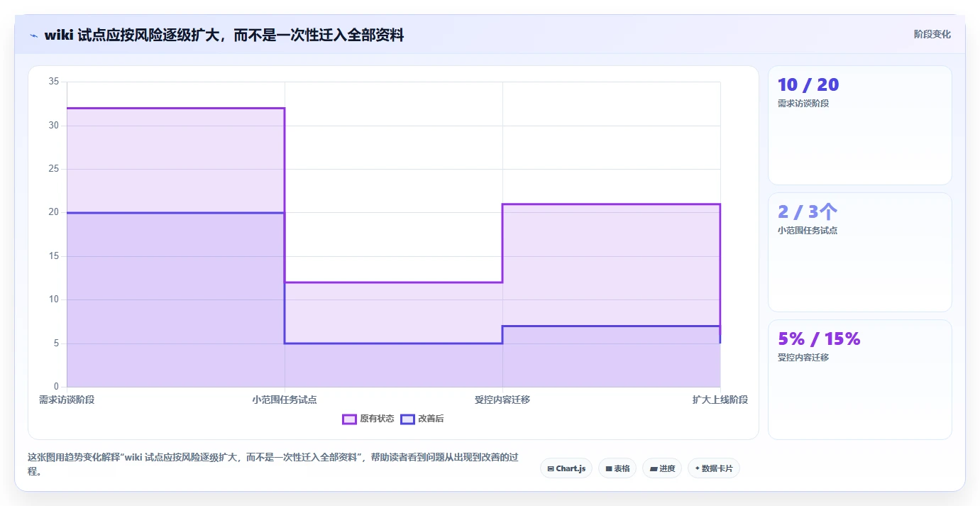
Task: Select the 数据卡片 tag chip
Action: tap(714, 468)
